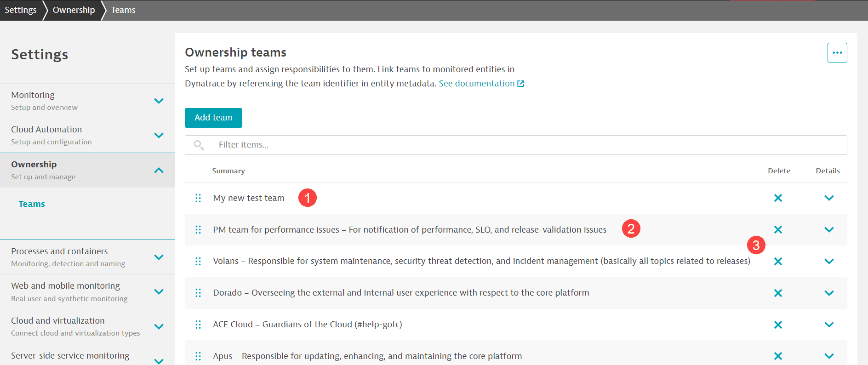
Task: Click the Ownership breadcrumb item
Action: coord(74,10)
